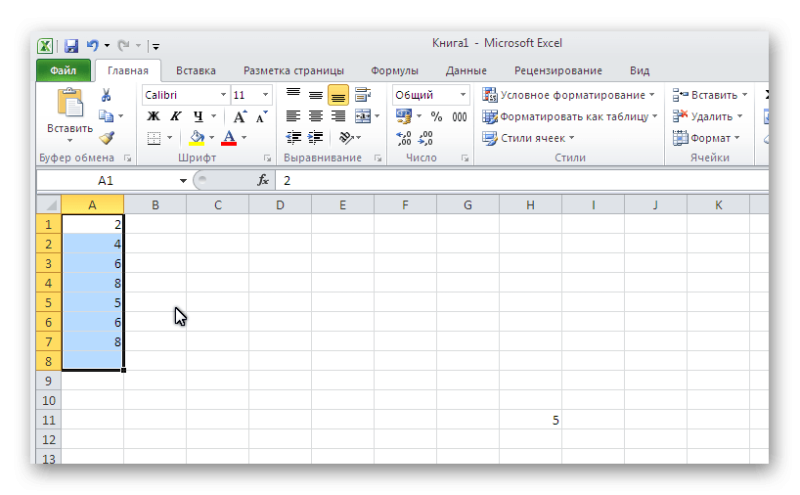Open Число group dialog launcher
This screenshot has height=495, width=800.
pyautogui.click(x=465, y=159)
